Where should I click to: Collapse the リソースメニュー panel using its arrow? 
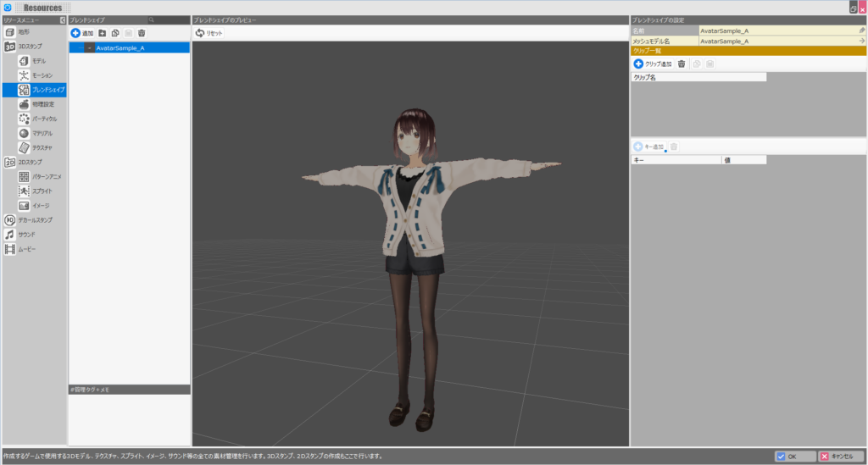pyautogui.click(x=63, y=19)
